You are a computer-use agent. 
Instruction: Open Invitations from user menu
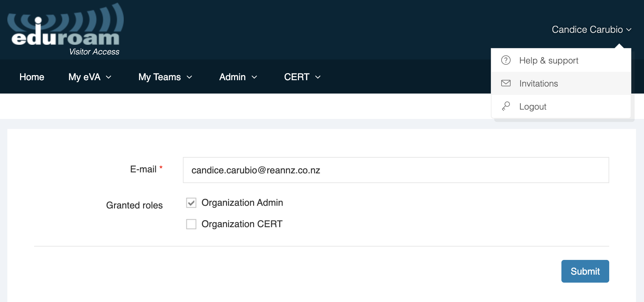(561, 84)
